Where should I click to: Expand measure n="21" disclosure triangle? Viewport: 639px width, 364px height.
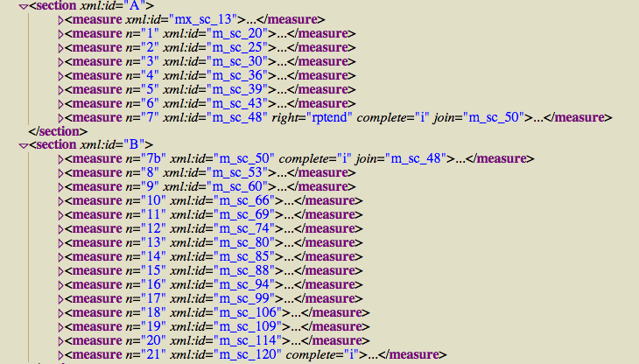60,355
